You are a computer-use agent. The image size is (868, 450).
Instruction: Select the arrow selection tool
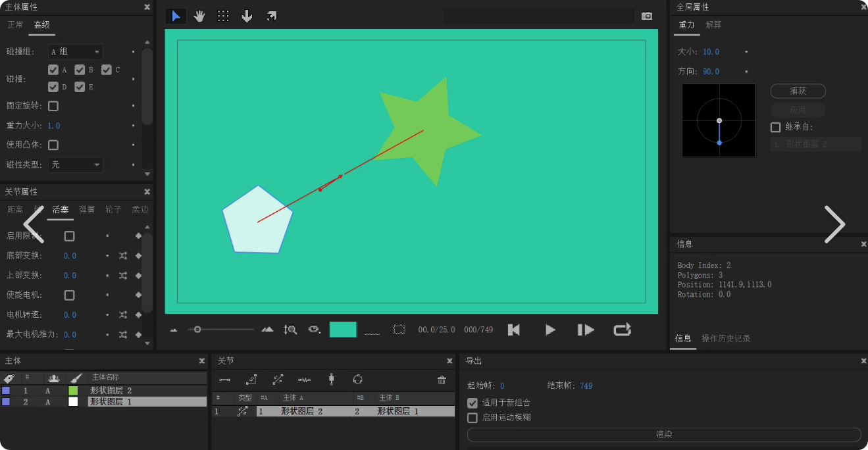(x=176, y=16)
